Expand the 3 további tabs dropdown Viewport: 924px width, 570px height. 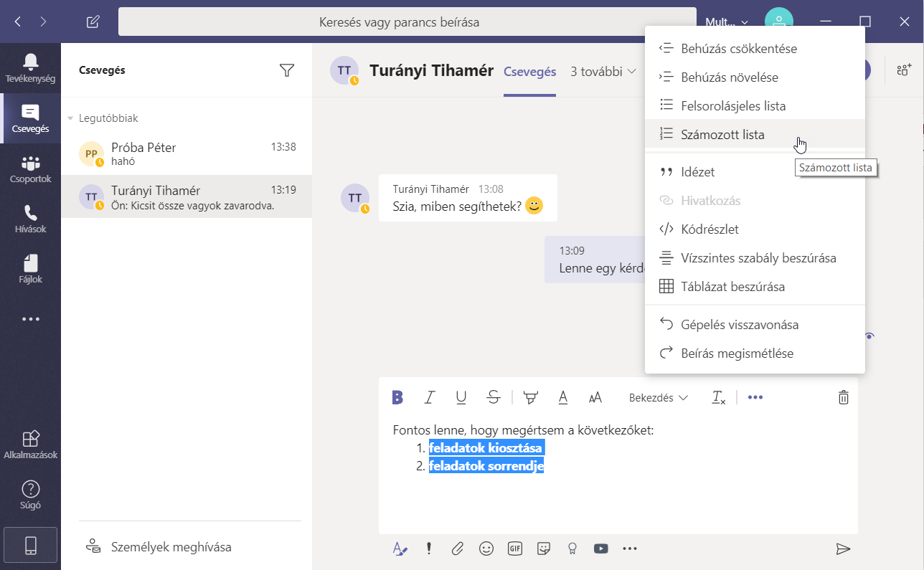pyautogui.click(x=603, y=71)
